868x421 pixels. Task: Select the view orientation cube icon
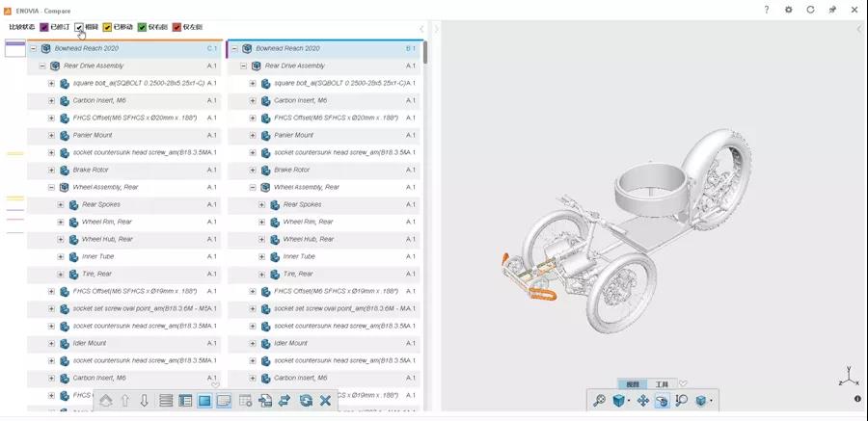(x=618, y=400)
